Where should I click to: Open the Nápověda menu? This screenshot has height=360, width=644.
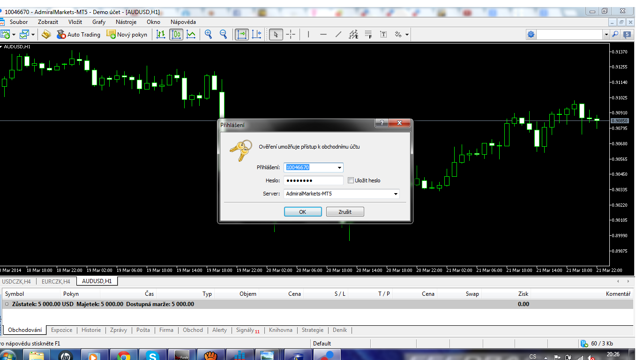183,22
